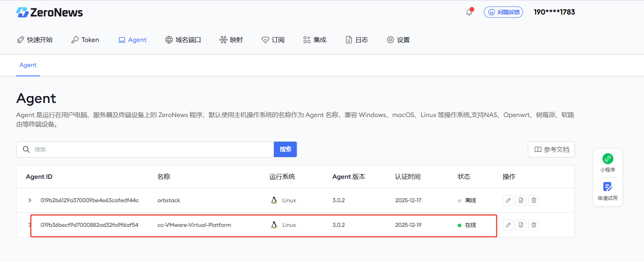
Task: Go to the Token menu
Action: coord(85,40)
